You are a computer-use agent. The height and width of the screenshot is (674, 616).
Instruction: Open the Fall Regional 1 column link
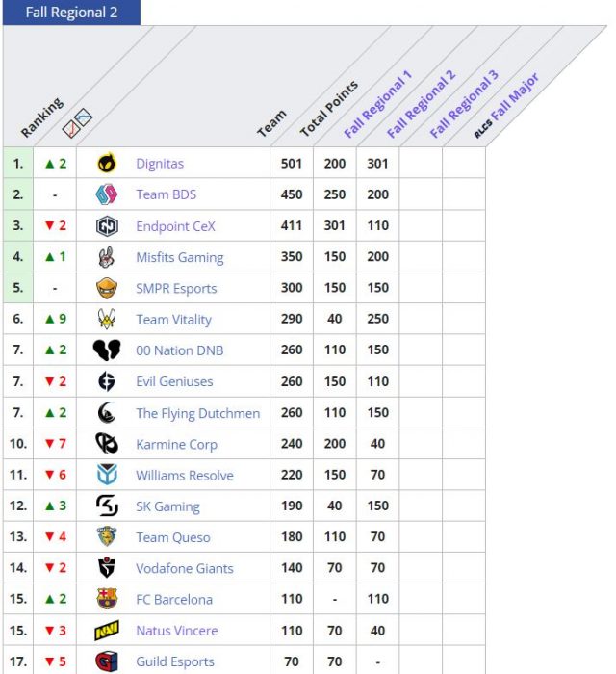click(x=377, y=104)
